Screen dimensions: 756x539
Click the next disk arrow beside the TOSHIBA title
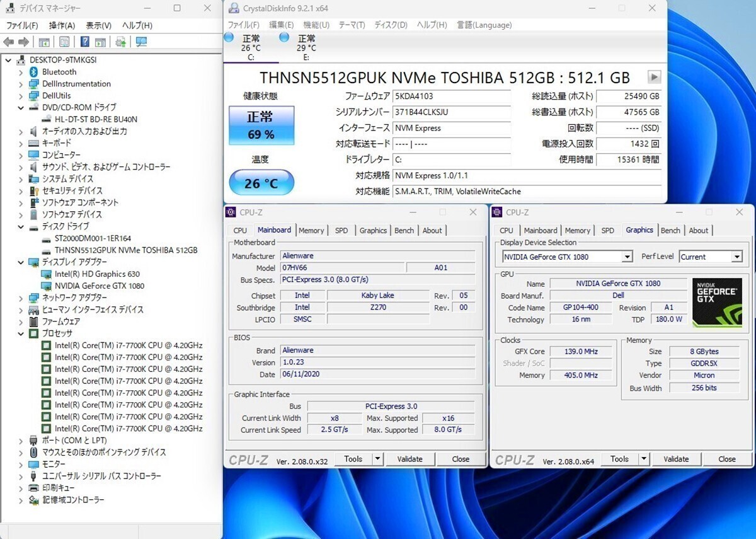[x=654, y=77]
